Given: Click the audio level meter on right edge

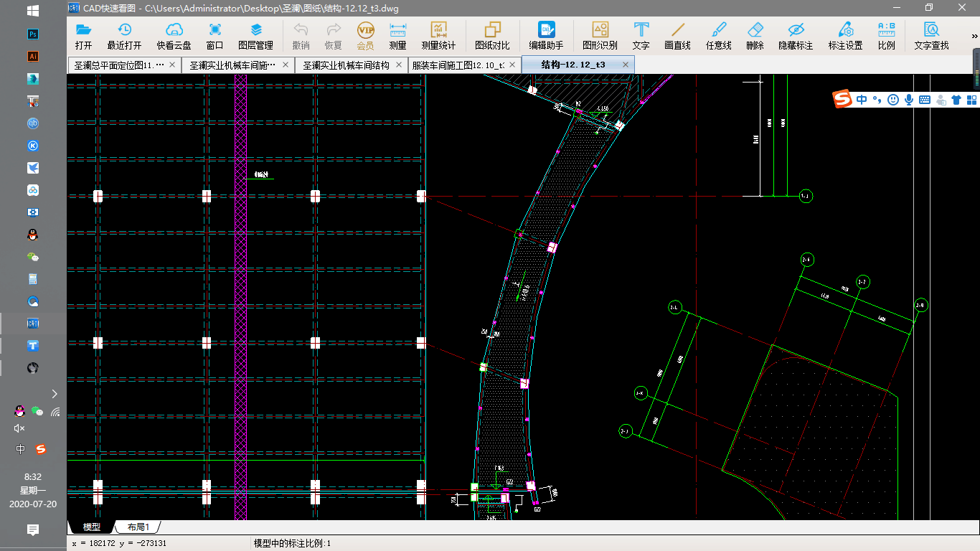Looking at the screenshot, I should (x=976, y=70).
